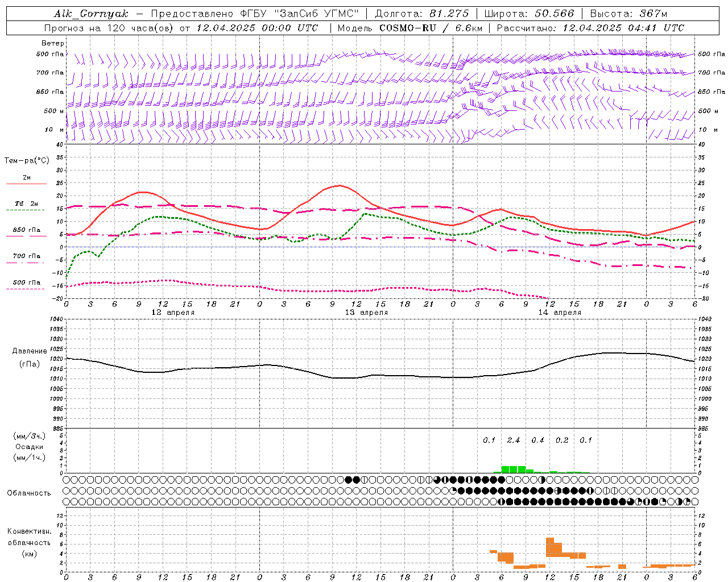Select the latitude value 50.566

(x=555, y=14)
